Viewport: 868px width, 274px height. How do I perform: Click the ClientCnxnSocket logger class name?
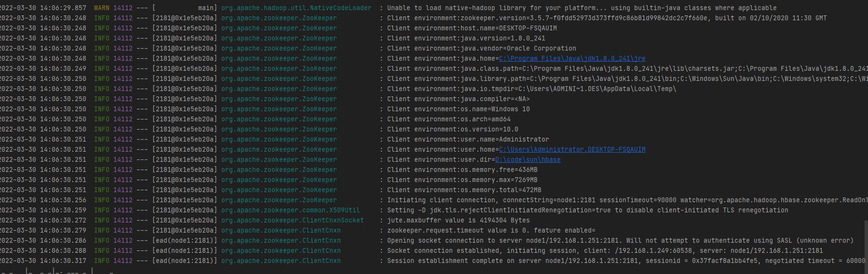click(292, 221)
